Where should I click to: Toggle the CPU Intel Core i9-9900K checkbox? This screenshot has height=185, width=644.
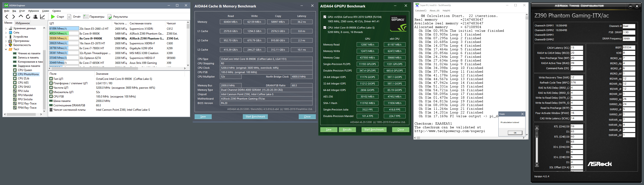[x=325, y=28]
